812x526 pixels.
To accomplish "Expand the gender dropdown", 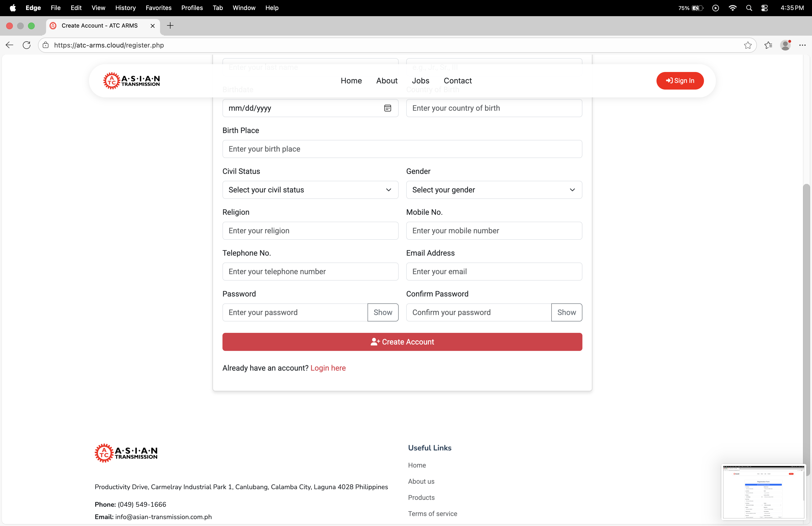I will 494,190.
